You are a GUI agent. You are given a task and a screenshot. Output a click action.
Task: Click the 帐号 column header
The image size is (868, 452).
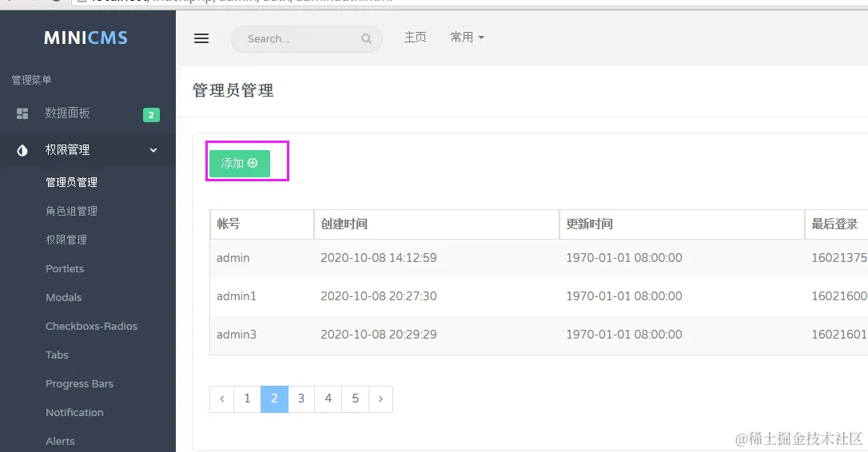(262, 224)
